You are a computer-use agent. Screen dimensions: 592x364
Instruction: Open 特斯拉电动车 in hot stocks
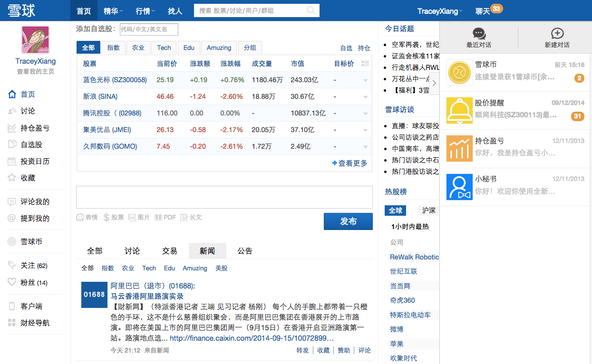[410, 315]
